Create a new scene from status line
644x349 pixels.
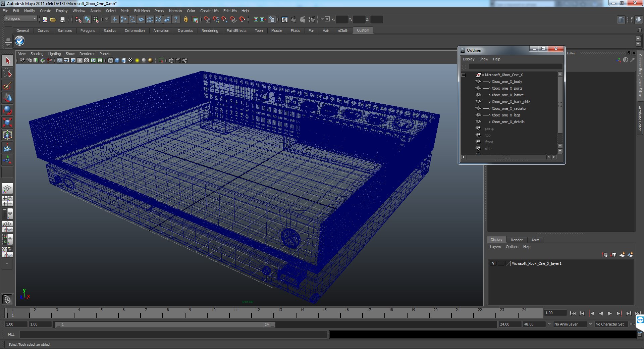(45, 19)
